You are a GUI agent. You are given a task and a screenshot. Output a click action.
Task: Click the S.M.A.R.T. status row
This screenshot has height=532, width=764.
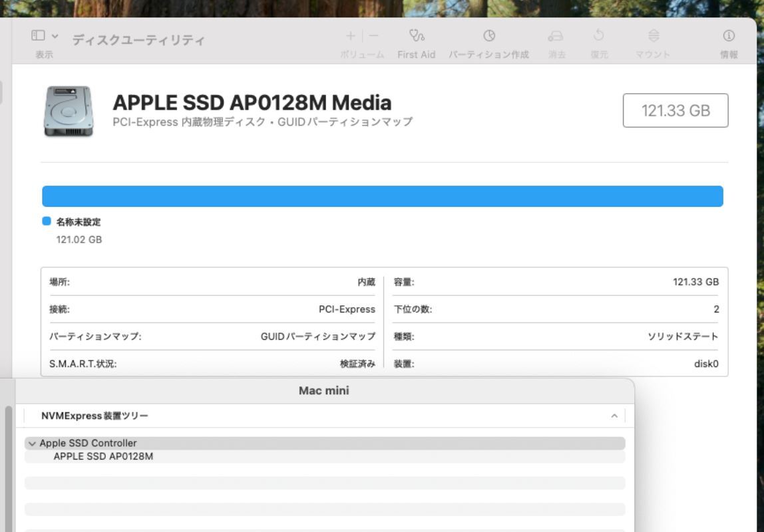(212, 364)
